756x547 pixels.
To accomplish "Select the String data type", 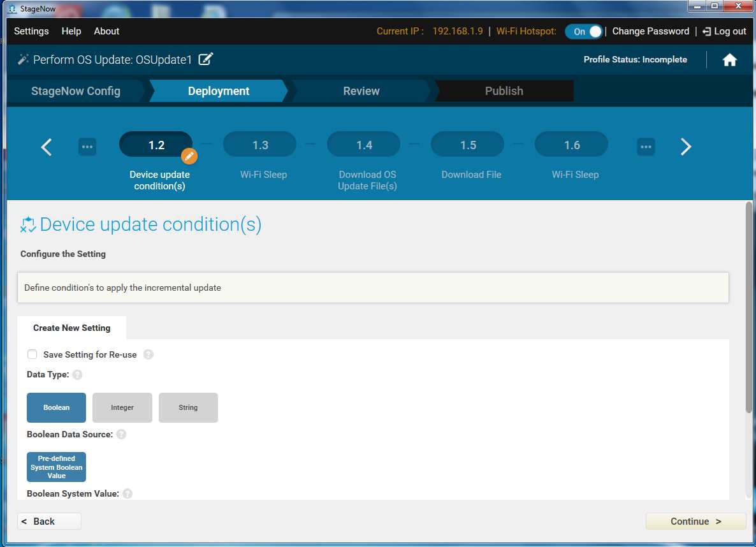I will pyautogui.click(x=188, y=407).
